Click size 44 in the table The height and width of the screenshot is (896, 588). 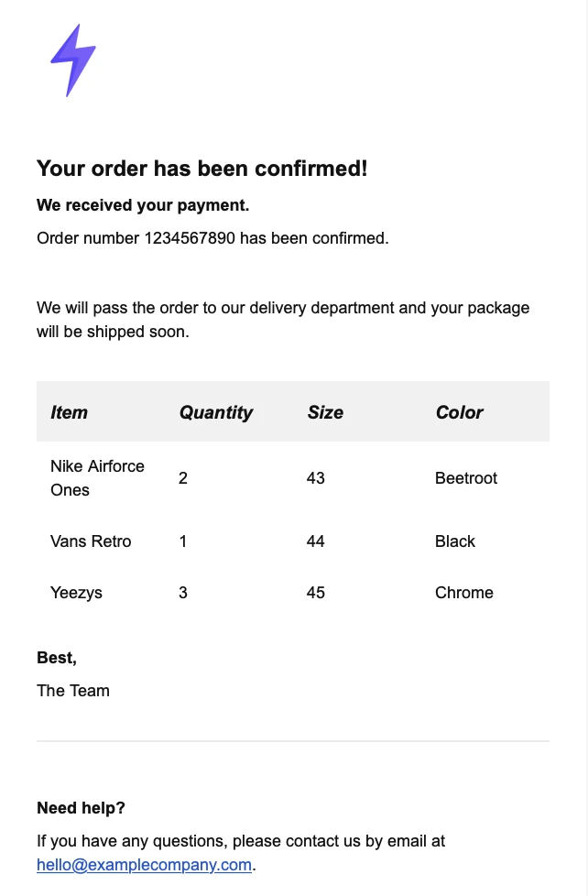(316, 541)
